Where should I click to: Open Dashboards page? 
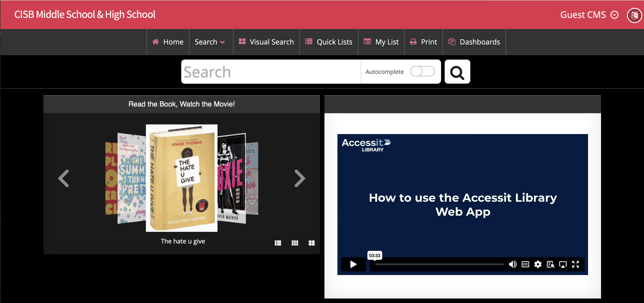pyautogui.click(x=474, y=42)
